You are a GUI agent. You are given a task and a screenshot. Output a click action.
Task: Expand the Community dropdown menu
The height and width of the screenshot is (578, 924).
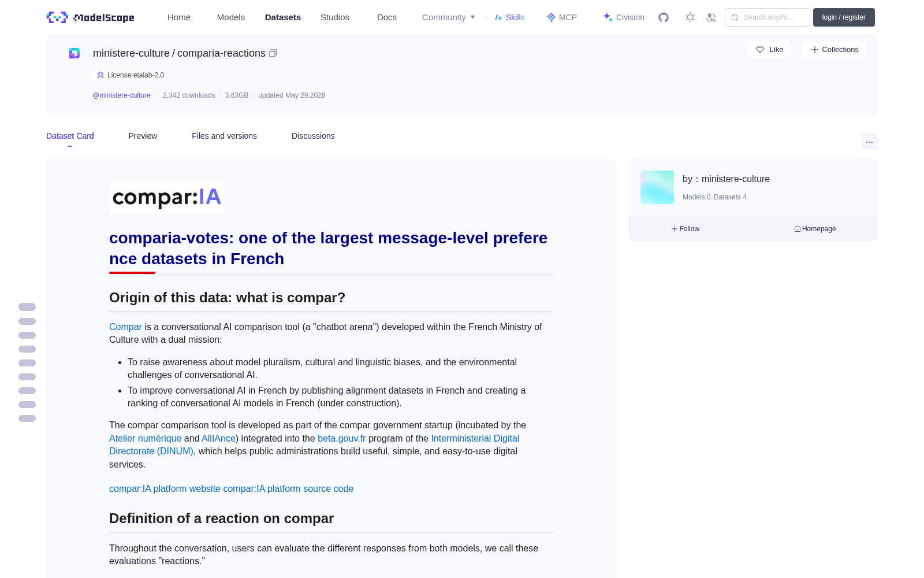[x=449, y=17]
